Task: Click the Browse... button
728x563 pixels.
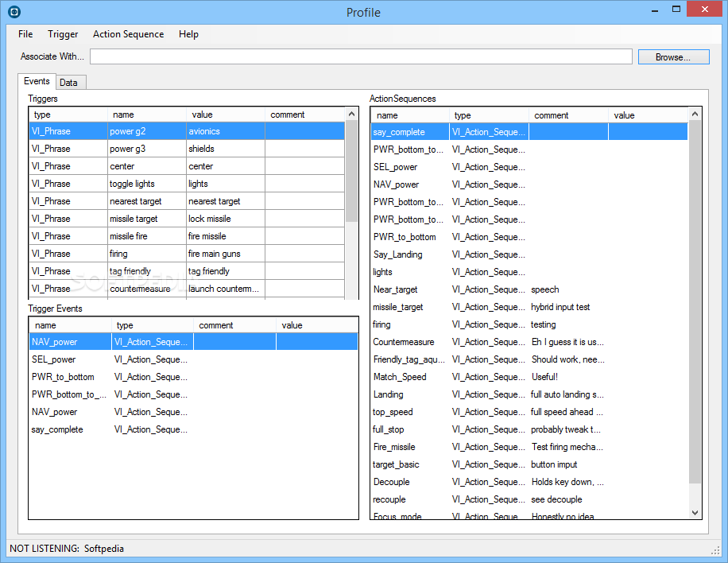Action: tap(673, 57)
